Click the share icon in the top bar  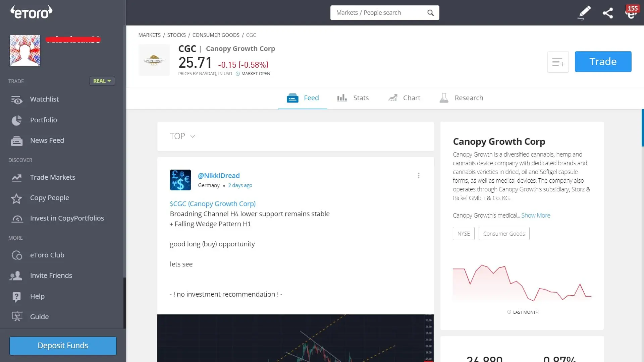pyautogui.click(x=608, y=13)
